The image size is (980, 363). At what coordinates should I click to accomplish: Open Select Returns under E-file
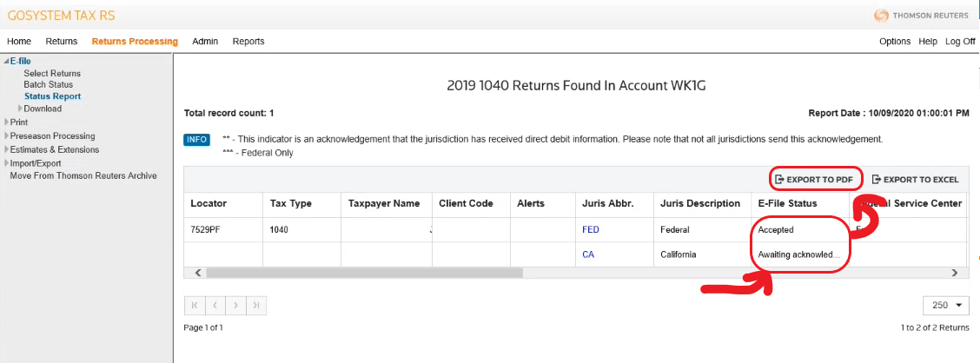pyautogui.click(x=52, y=73)
